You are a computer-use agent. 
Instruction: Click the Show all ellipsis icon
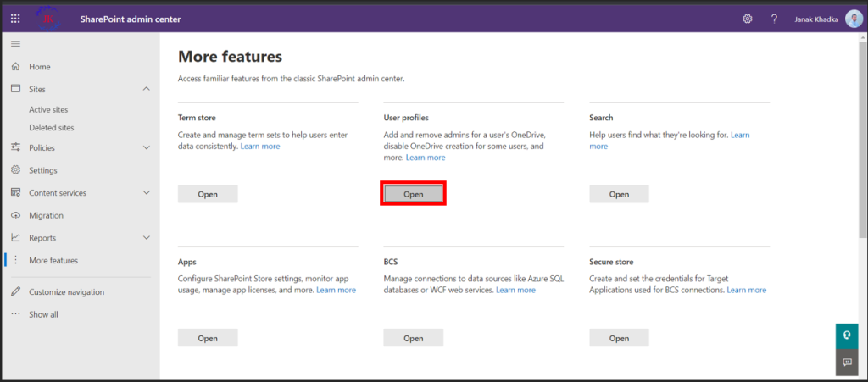coord(15,314)
